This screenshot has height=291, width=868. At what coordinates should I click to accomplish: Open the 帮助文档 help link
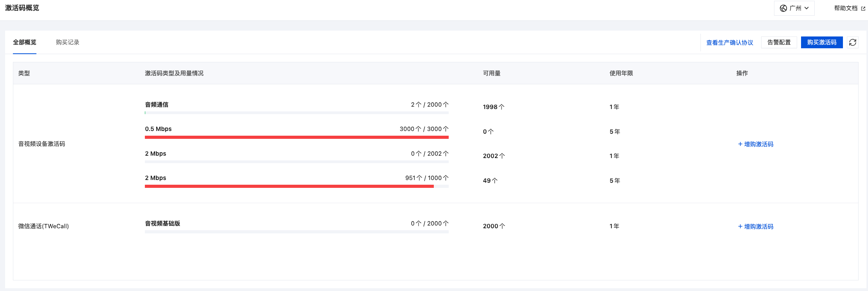pos(846,8)
